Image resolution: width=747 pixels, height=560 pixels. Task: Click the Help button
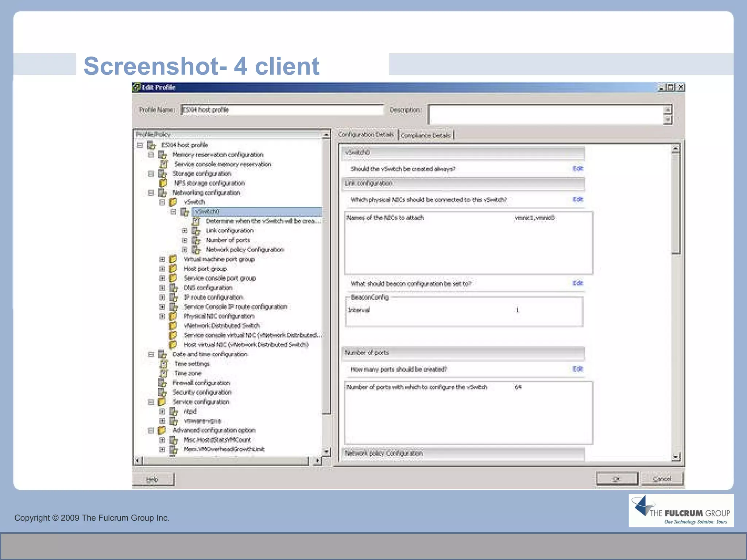coord(152,479)
